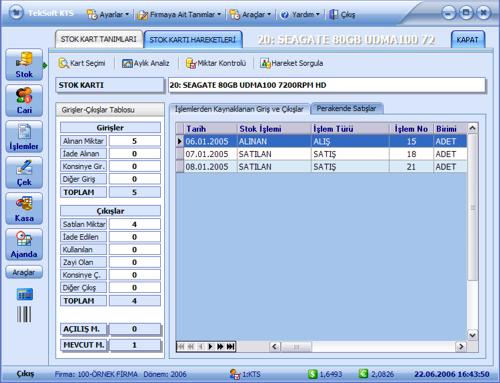
Task: Click the stock card name field
Action: point(327,85)
